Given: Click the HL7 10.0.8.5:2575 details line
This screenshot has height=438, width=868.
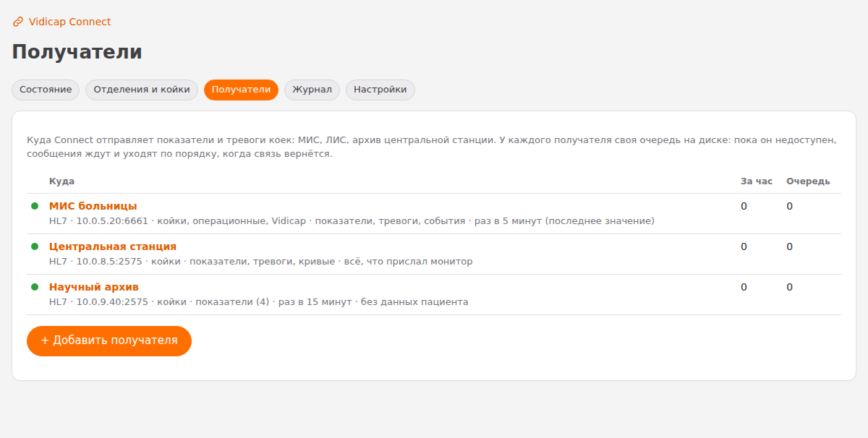Looking at the screenshot, I should point(260,262).
